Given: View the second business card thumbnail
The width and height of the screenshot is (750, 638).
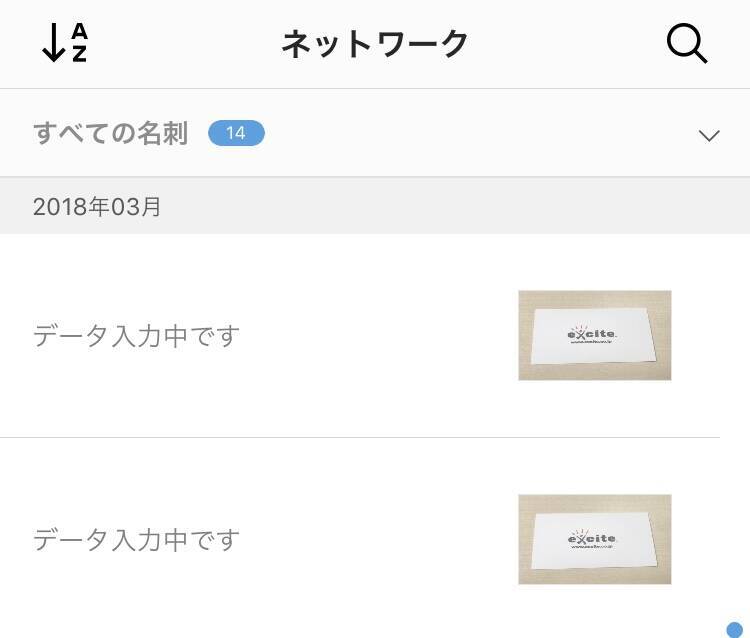Looking at the screenshot, I should pyautogui.click(x=594, y=539).
